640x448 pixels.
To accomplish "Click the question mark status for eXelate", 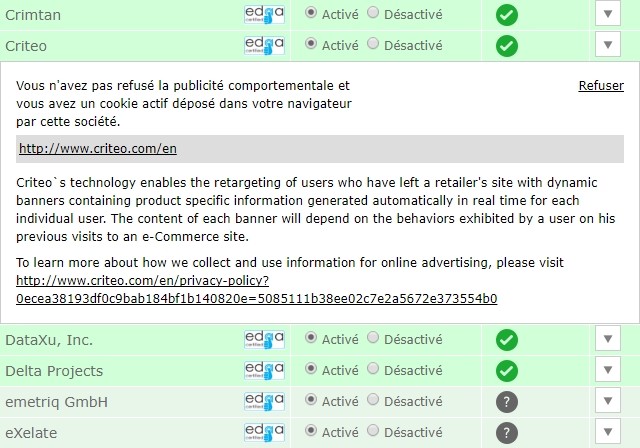I will coord(507,433).
